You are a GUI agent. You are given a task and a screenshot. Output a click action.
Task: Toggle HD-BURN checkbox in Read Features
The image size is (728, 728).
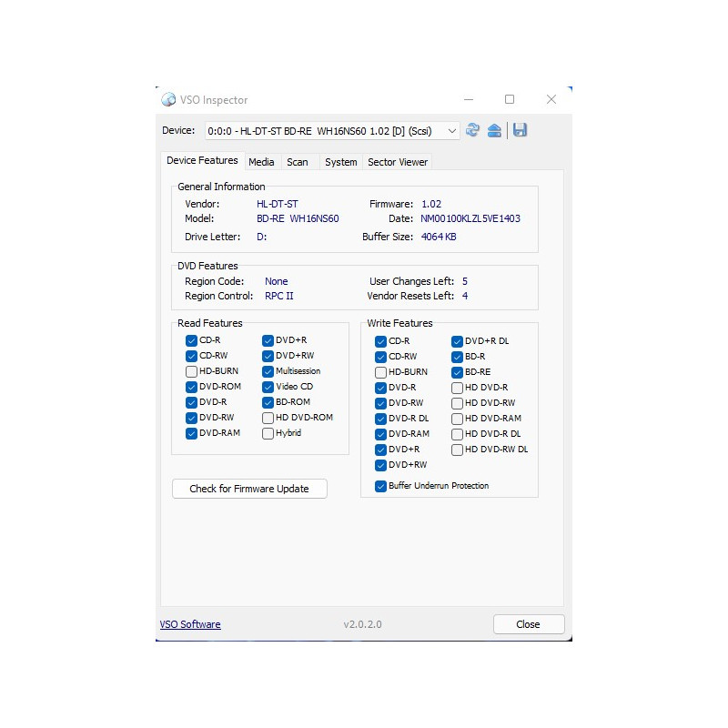191,371
